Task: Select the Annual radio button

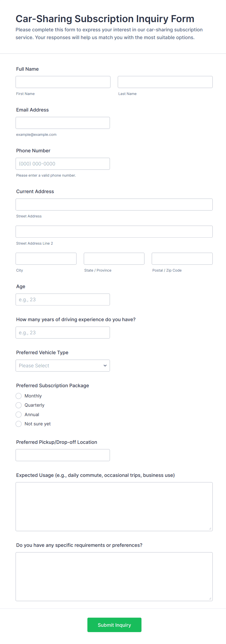Action: pyautogui.click(x=18, y=414)
